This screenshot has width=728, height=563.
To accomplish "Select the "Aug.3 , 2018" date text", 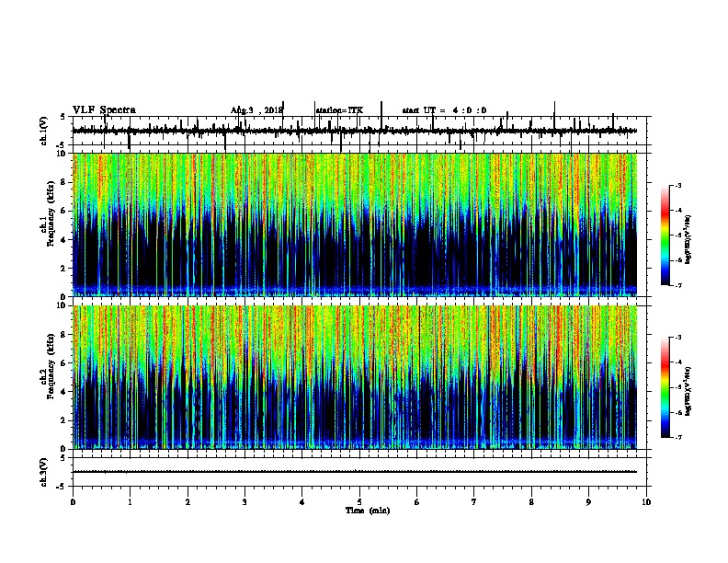I will [256, 110].
